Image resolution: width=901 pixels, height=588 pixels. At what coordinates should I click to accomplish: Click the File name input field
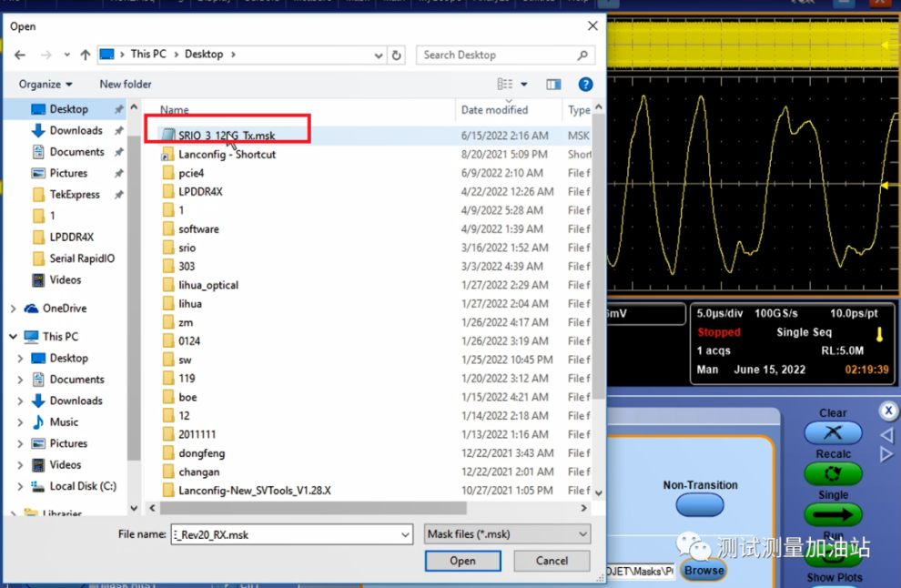(x=282, y=534)
